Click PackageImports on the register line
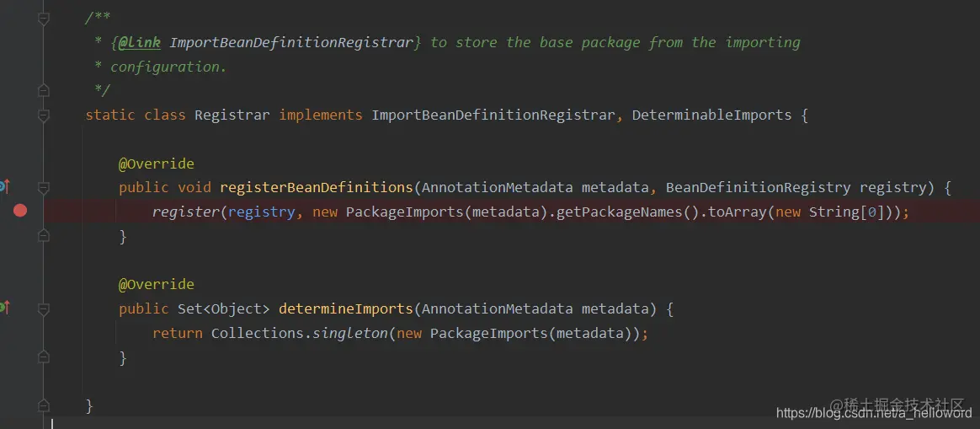Image resolution: width=980 pixels, height=429 pixels. (404, 212)
